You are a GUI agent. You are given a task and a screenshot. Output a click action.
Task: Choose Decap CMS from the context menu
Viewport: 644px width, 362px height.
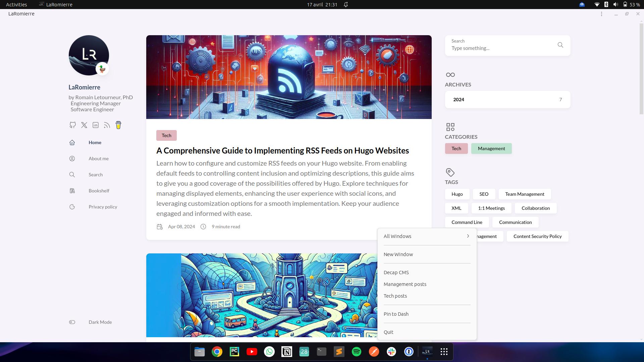[x=427, y=273]
